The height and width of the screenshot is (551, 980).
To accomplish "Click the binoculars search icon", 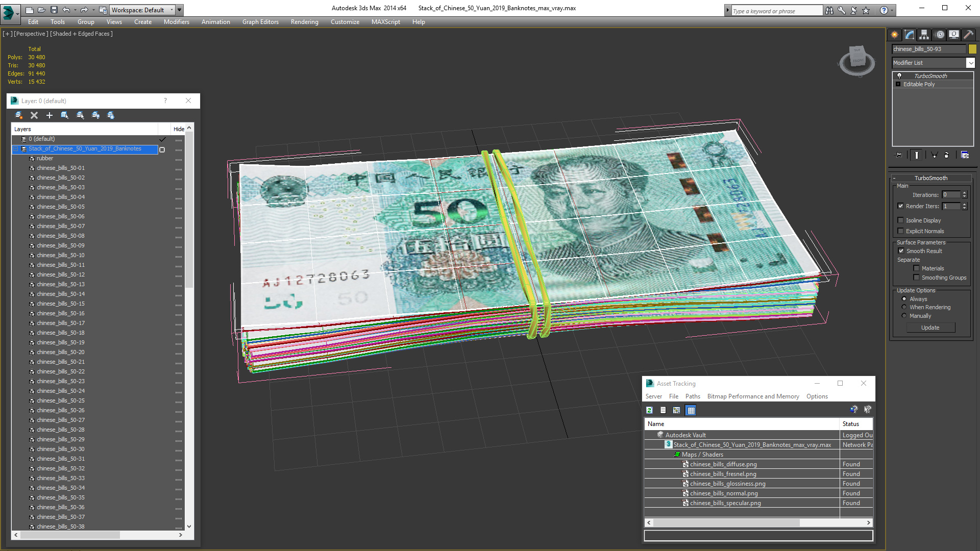I will pos(829,10).
